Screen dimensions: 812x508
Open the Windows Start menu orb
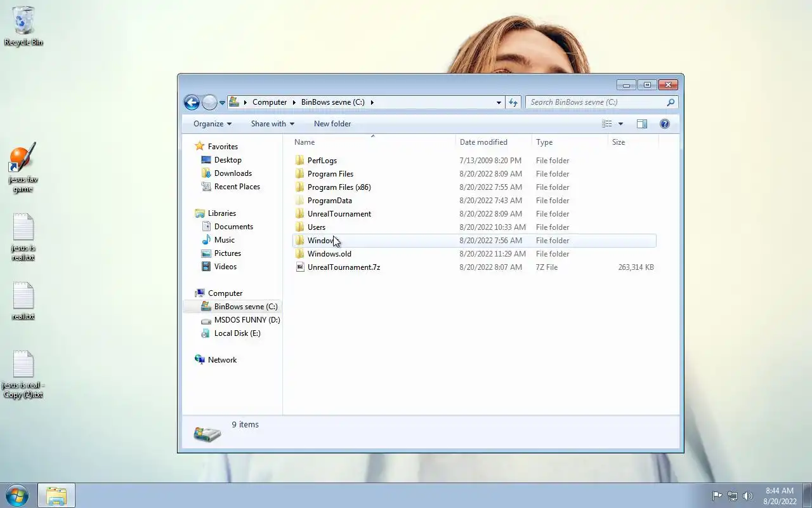pos(16,496)
